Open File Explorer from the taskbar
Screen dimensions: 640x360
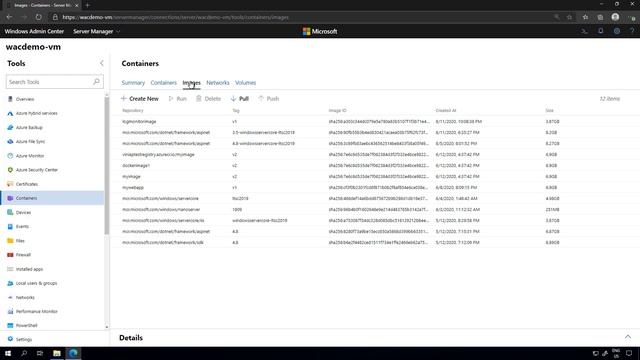pyautogui.click(x=57, y=353)
